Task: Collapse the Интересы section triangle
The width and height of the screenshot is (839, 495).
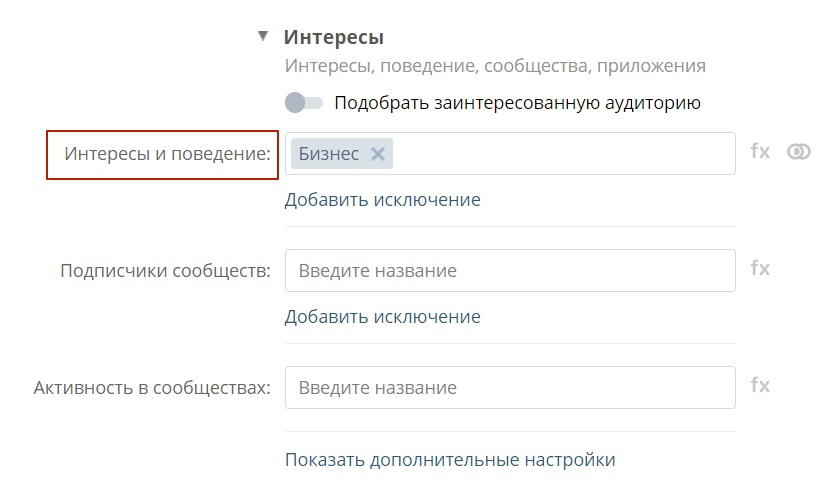Action: point(263,36)
